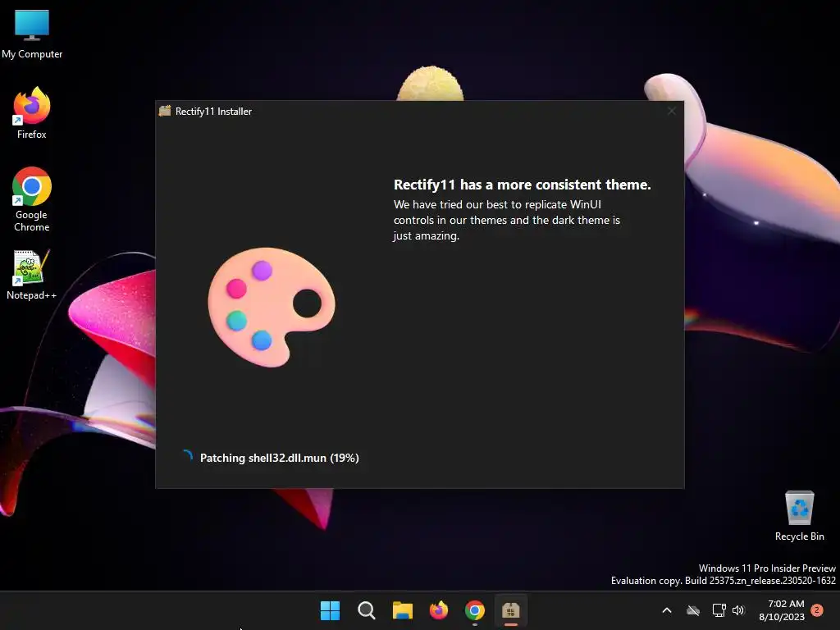Open the volume tray icon
This screenshot has height=630, width=840.
(x=738, y=610)
